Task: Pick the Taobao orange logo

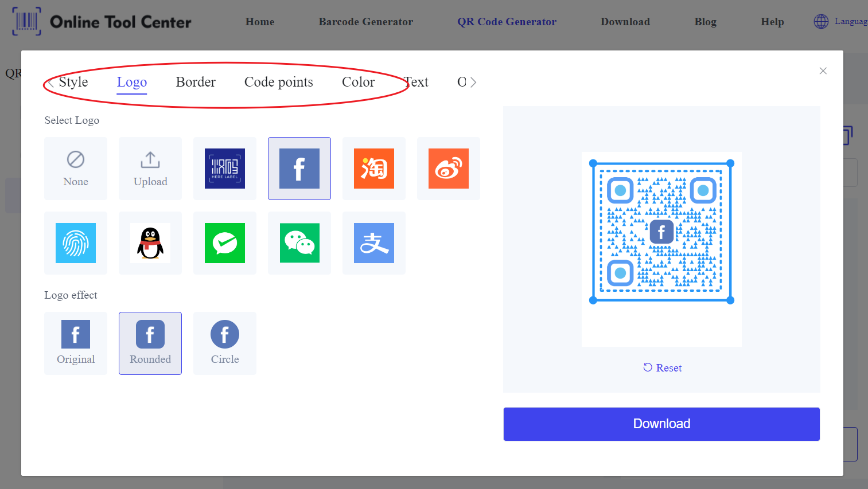Action: (374, 169)
